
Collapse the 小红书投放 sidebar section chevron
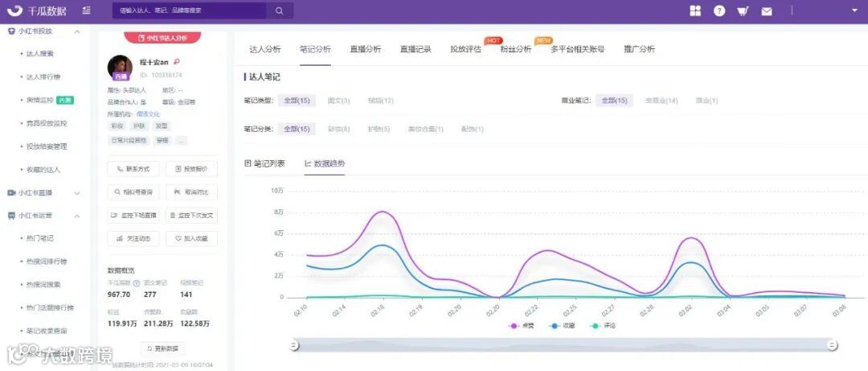point(77,31)
